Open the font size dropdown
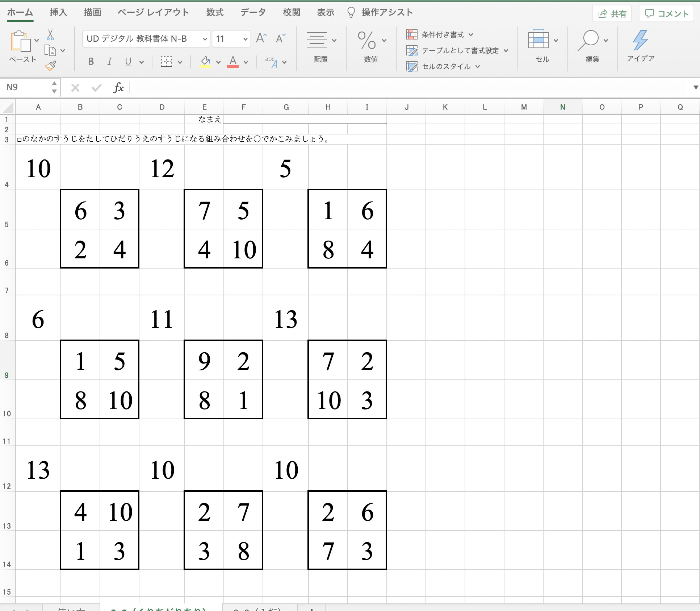 [245, 39]
